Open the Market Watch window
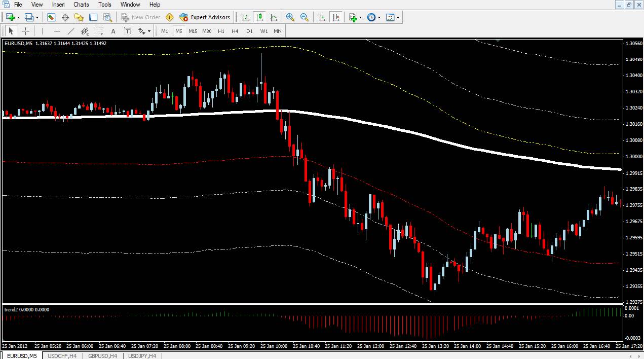 tap(51, 17)
